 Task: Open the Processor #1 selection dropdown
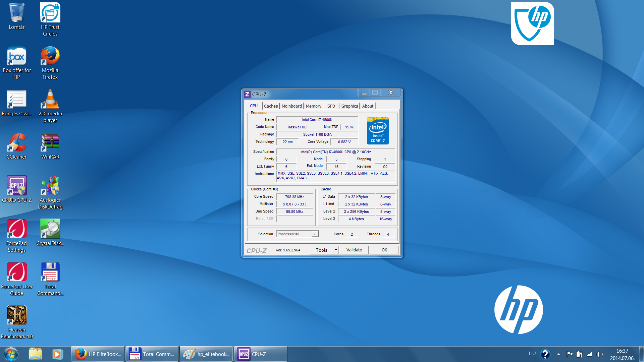pyautogui.click(x=314, y=234)
